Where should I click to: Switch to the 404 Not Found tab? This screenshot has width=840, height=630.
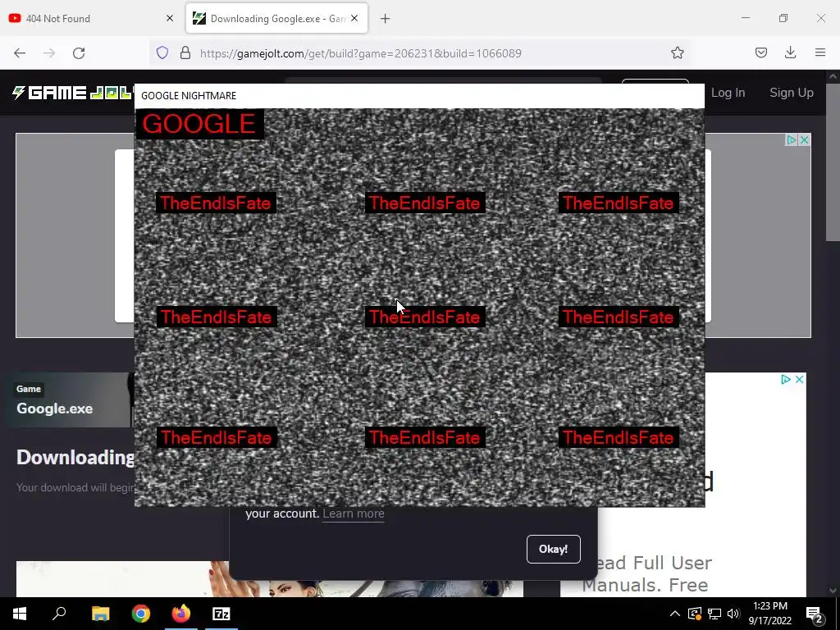92,18
